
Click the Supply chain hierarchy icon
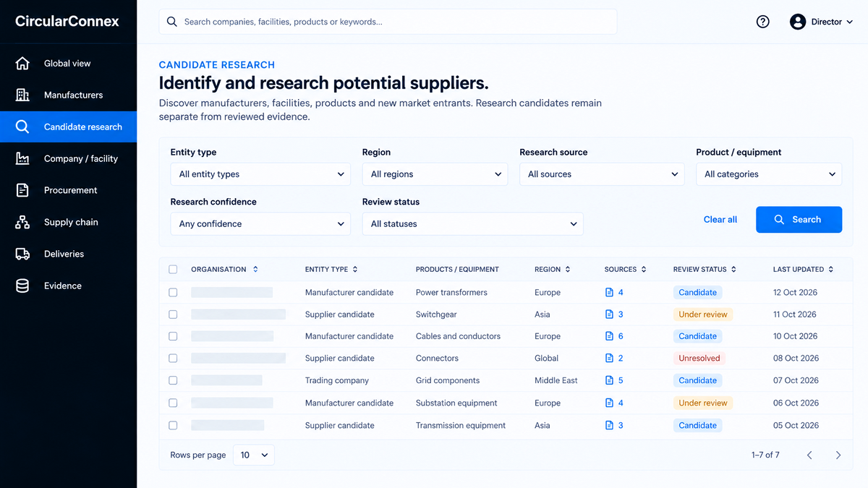pyautogui.click(x=22, y=223)
